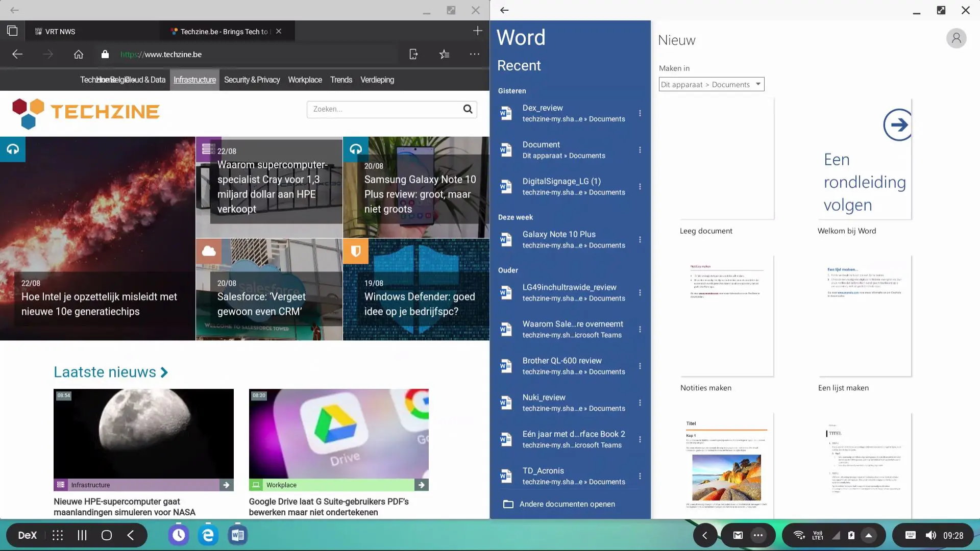Open more options for Nuki_review document
Screen dimensions: 980x551
(640, 403)
